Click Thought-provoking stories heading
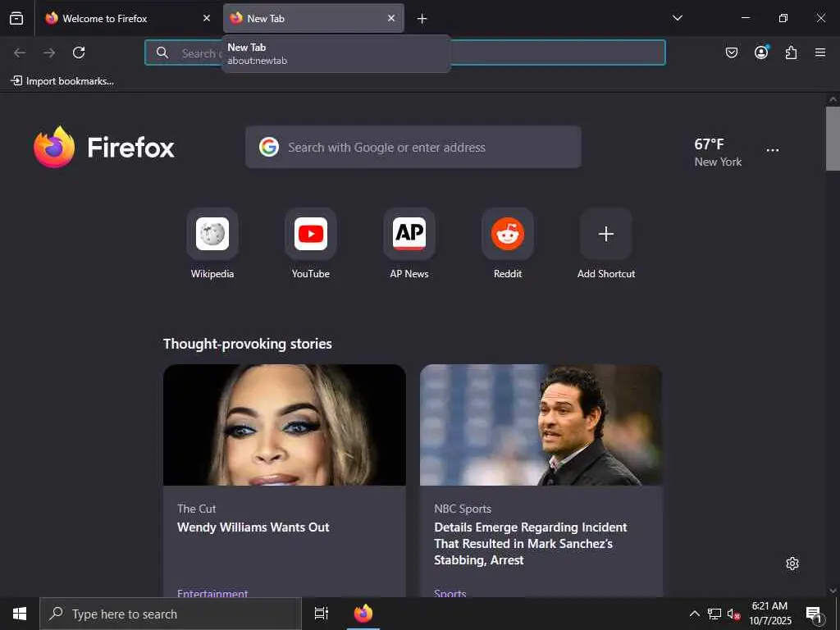This screenshot has height=630, width=840. 248,344
